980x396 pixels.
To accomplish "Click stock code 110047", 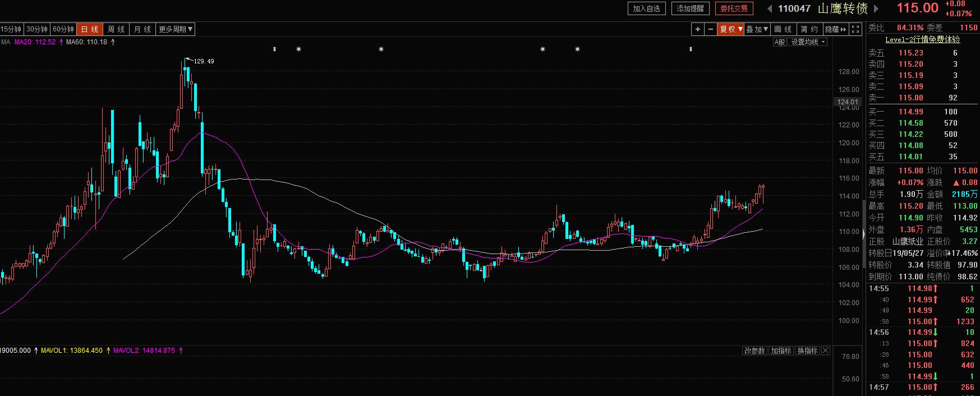I will (x=794, y=8).
